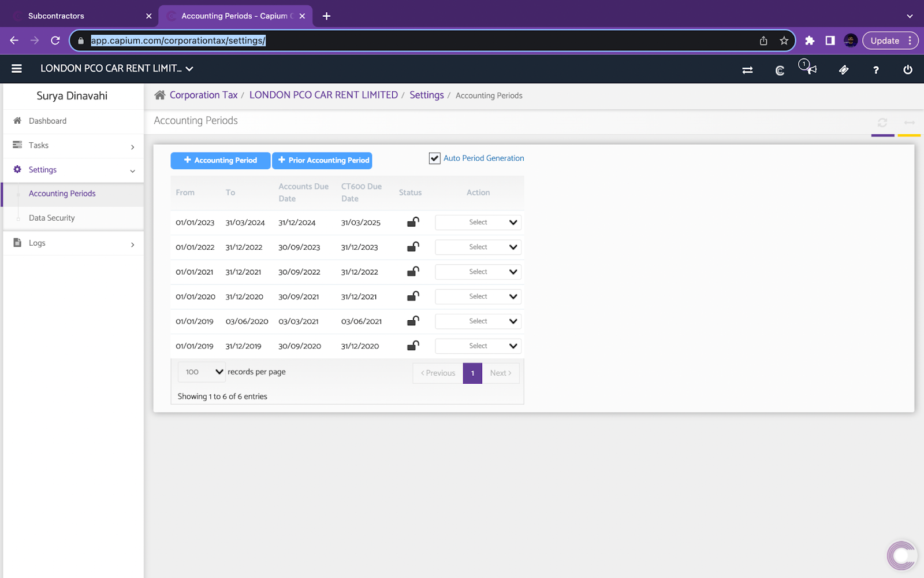
Task: Change the 100 records per page dropdown
Action: pyautogui.click(x=202, y=372)
